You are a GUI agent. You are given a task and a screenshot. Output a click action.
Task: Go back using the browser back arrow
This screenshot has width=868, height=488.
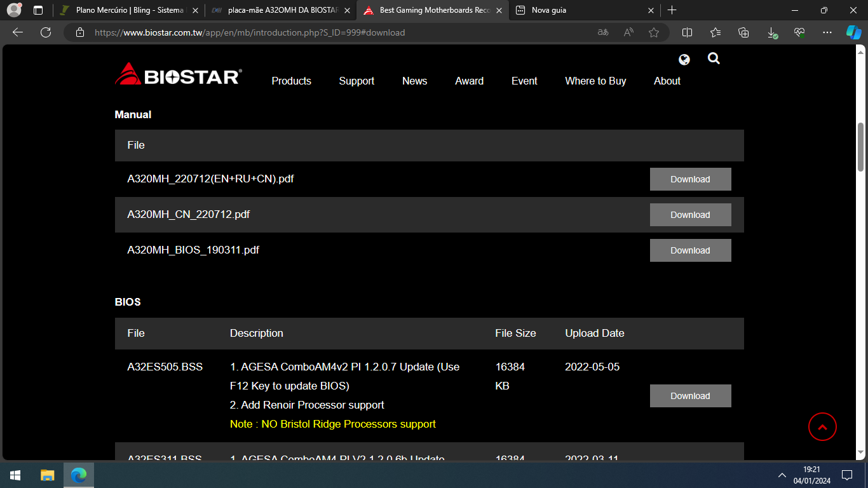[x=18, y=32]
